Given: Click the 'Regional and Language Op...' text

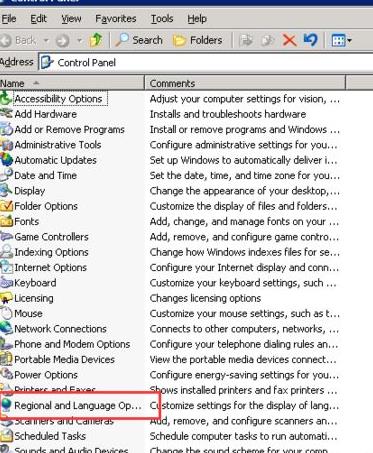Looking at the screenshot, I should click(x=78, y=405).
